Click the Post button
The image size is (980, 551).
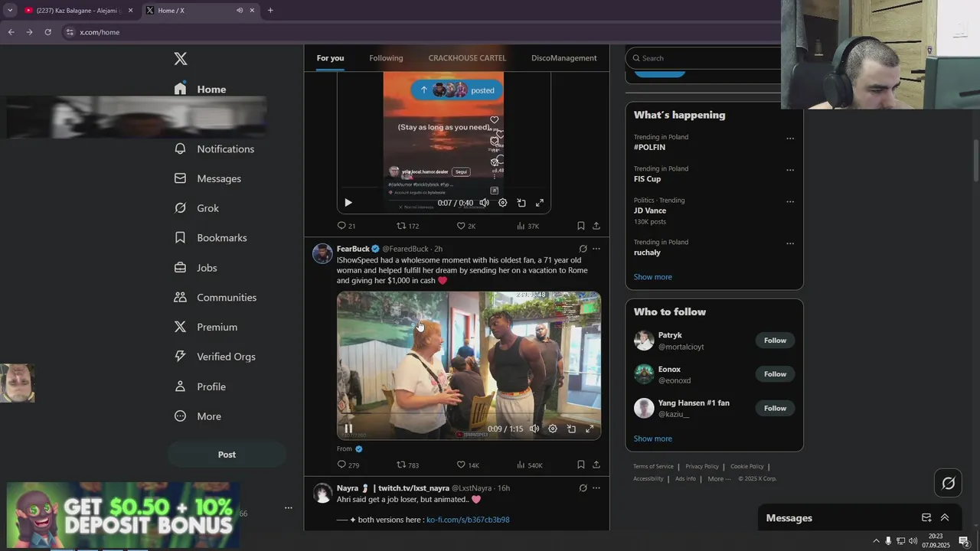point(227,455)
